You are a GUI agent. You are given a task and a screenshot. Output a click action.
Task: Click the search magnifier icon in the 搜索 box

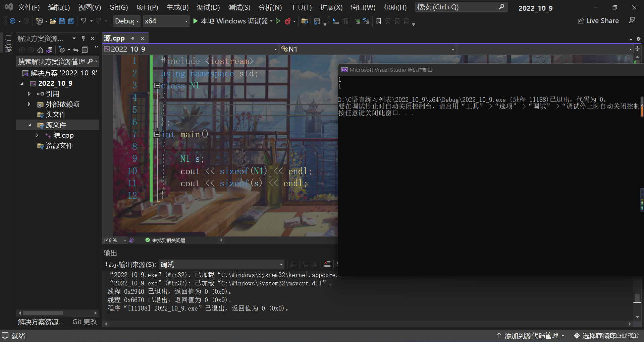point(501,7)
